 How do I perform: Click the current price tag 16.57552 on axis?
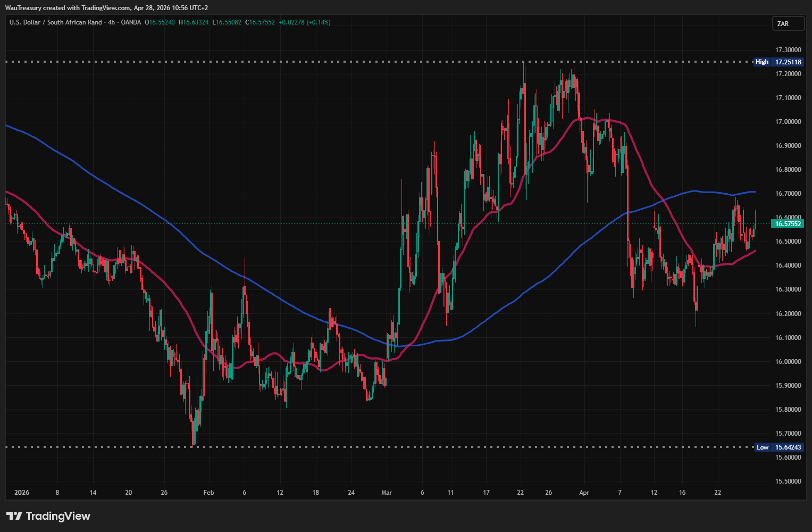[x=788, y=224]
